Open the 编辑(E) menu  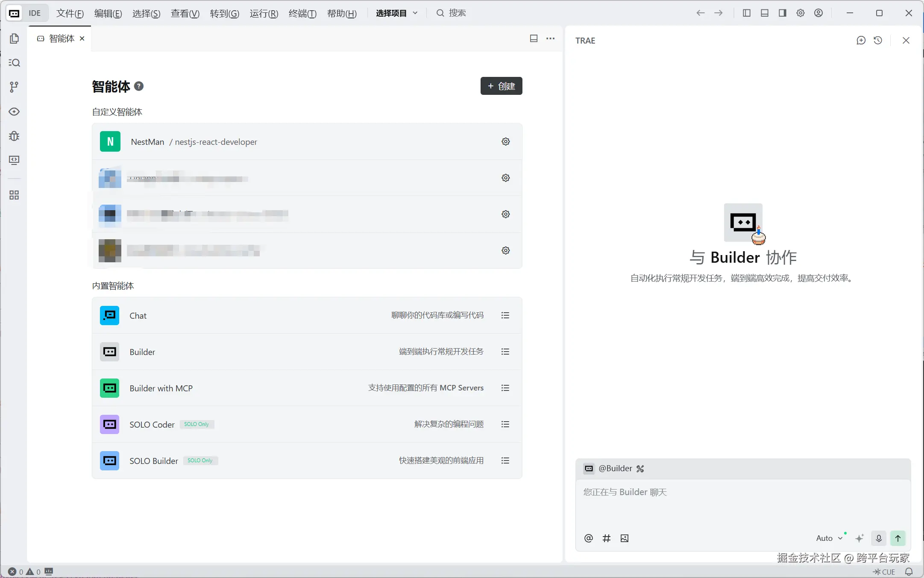108,13
